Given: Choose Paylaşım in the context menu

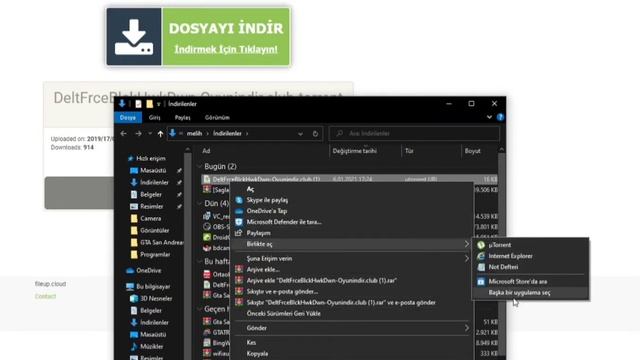Looking at the screenshot, I should [258, 233].
